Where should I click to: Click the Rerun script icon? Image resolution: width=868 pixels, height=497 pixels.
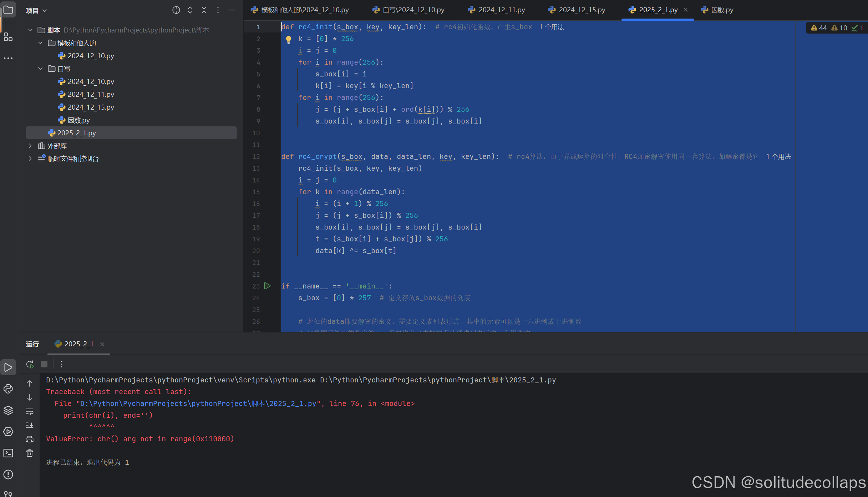pyautogui.click(x=30, y=364)
